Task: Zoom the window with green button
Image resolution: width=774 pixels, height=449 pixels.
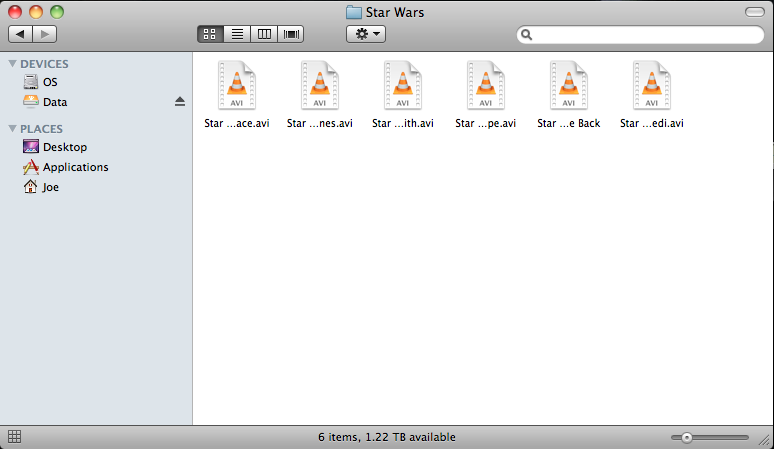Action: (x=57, y=12)
